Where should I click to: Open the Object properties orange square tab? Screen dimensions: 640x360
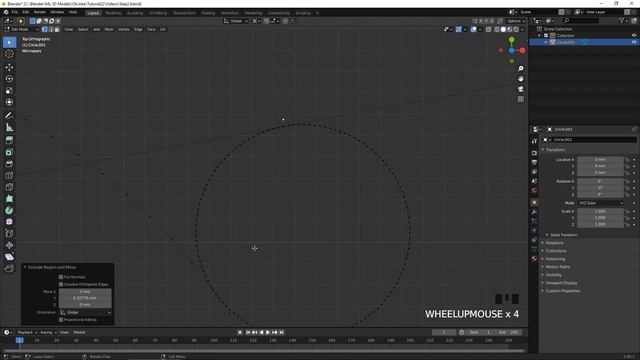[x=534, y=202]
